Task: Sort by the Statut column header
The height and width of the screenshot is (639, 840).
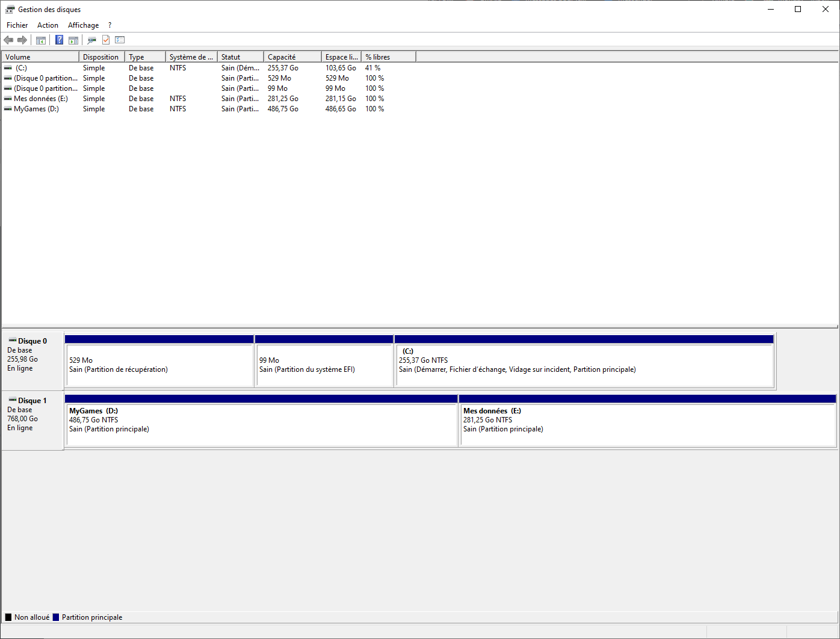Action: tap(241, 57)
